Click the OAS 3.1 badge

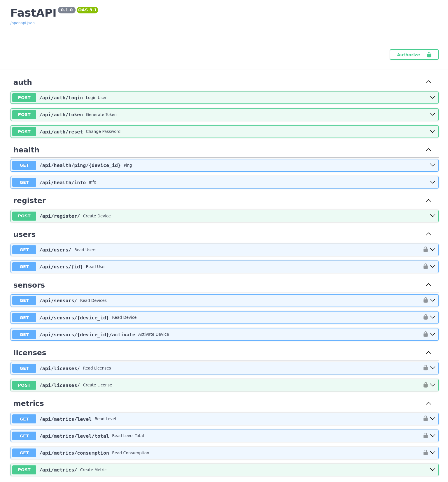click(87, 10)
